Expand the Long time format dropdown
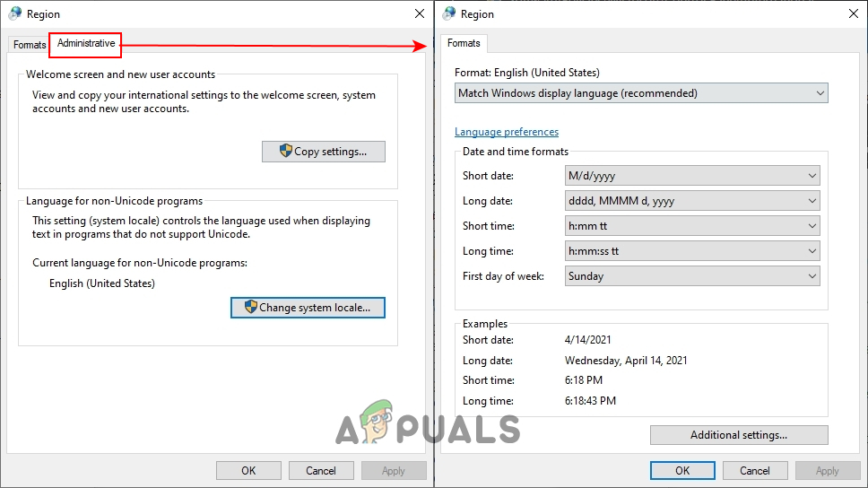The height and width of the screenshot is (488, 868). [692, 251]
